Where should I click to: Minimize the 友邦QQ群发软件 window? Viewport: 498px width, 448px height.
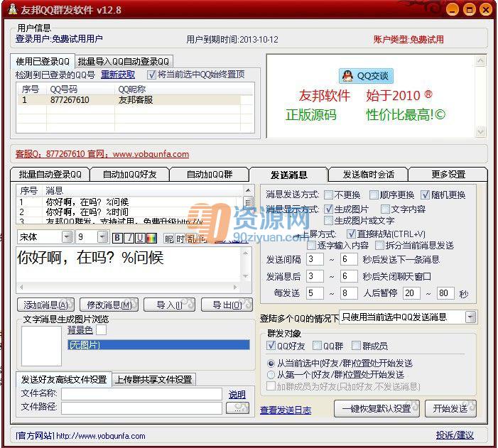(x=452, y=10)
